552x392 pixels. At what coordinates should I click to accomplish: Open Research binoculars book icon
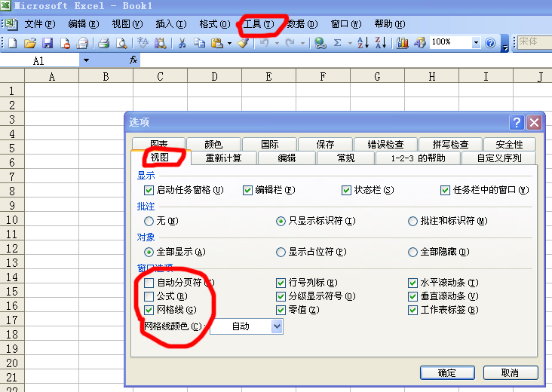160,43
